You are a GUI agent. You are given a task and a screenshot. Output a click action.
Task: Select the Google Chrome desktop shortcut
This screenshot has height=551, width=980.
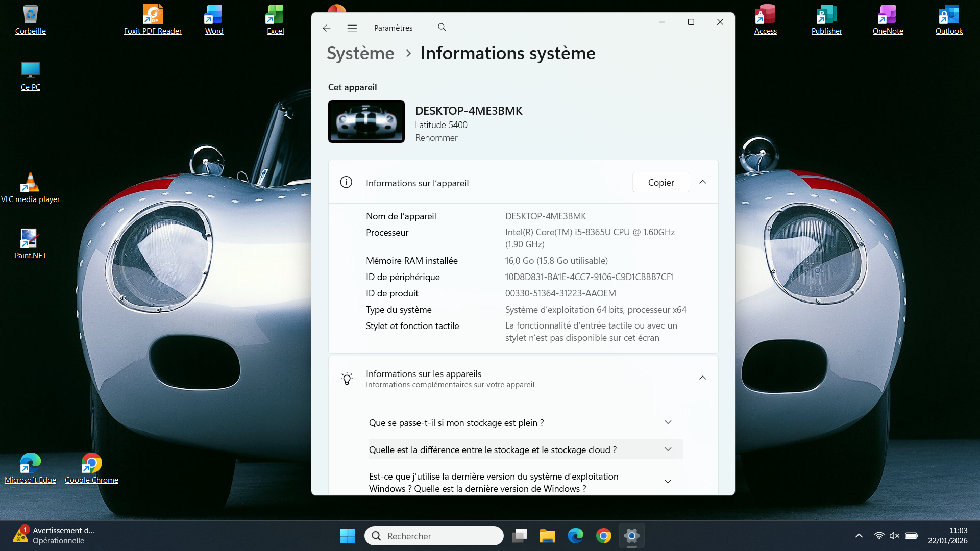tap(91, 469)
